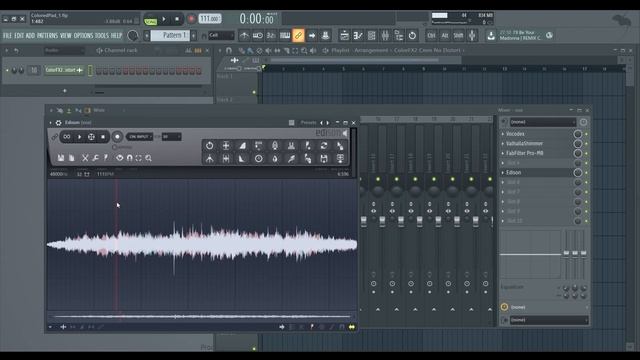
Task: Click the Edison magnet snap icon
Action: [129, 158]
